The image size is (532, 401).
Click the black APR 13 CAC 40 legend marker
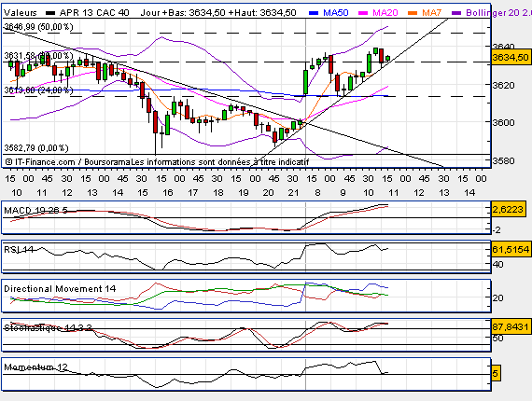[x=50, y=13]
